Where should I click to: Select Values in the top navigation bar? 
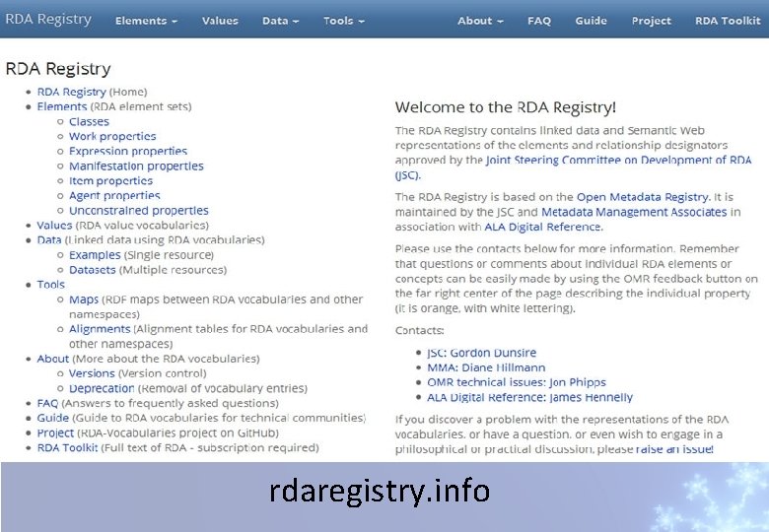pos(220,21)
